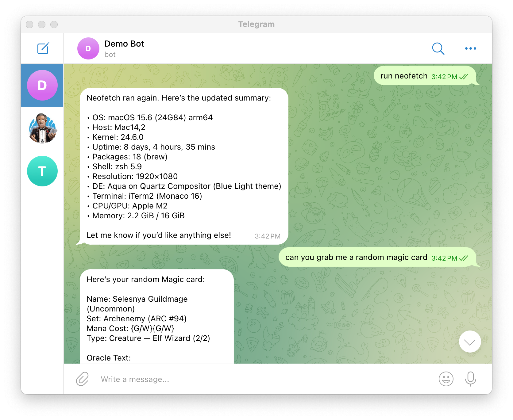The height and width of the screenshot is (420, 513).
Task: Jump to bottom with down-arrow button
Action: tap(470, 342)
